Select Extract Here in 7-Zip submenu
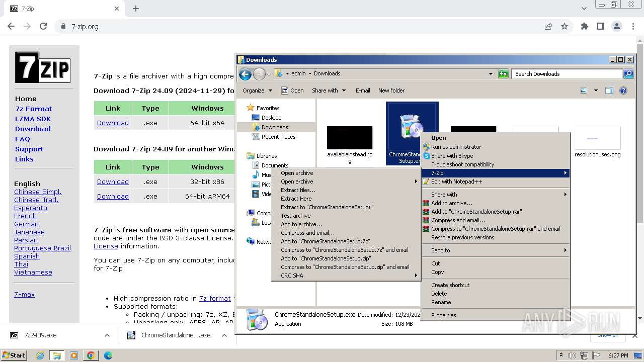 coord(346,199)
